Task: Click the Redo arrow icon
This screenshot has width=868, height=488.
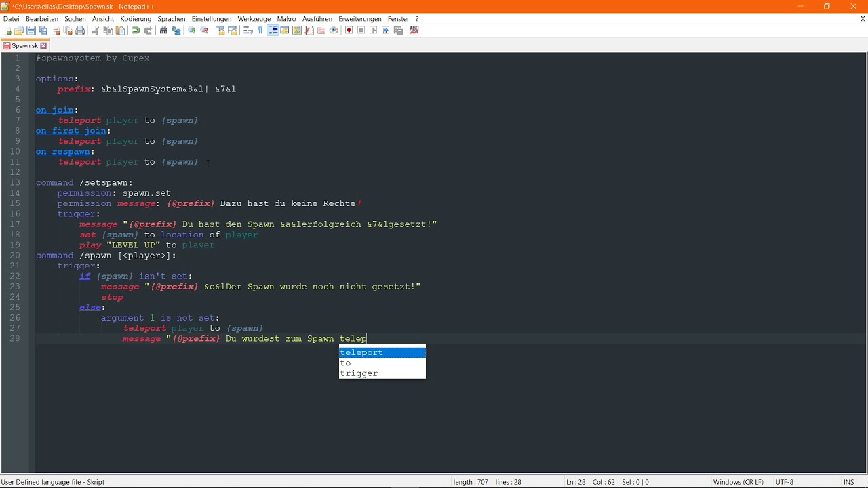Action: [x=148, y=30]
